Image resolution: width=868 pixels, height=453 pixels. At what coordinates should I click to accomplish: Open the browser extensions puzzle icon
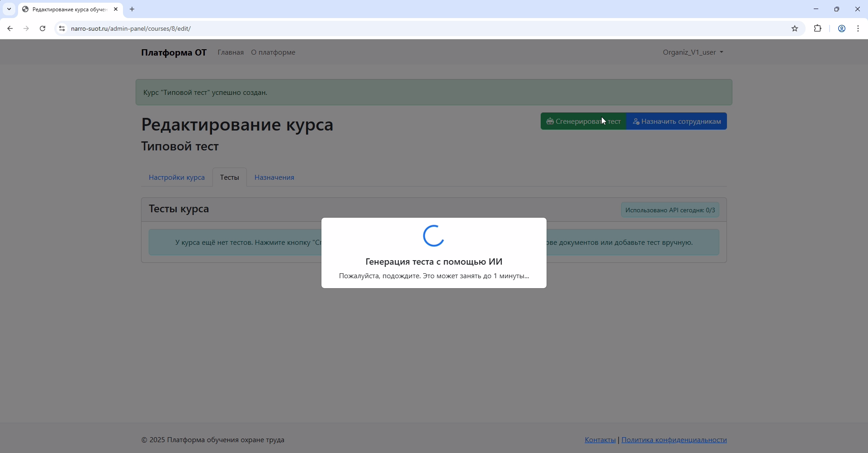click(817, 28)
